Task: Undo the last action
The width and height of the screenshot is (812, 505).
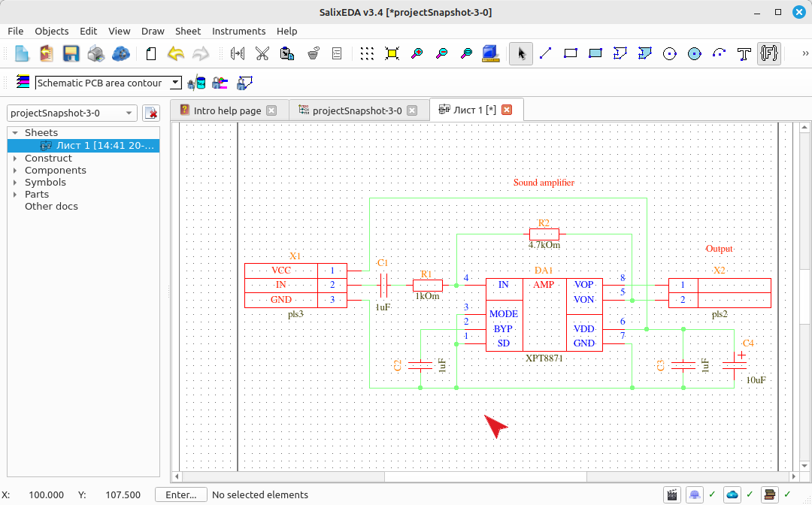Action: point(175,53)
